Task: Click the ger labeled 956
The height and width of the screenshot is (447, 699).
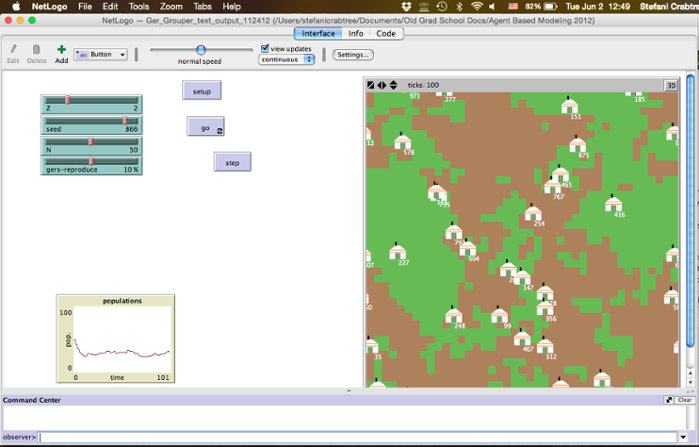Action: pyautogui.click(x=545, y=308)
